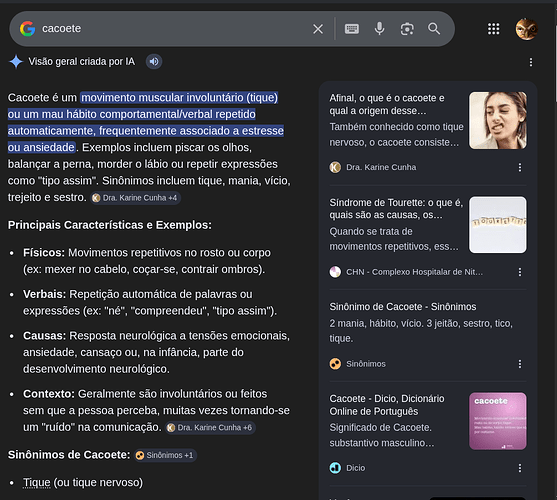Open more options for Sinônimos source
The height and width of the screenshot is (500, 557).
click(x=520, y=364)
